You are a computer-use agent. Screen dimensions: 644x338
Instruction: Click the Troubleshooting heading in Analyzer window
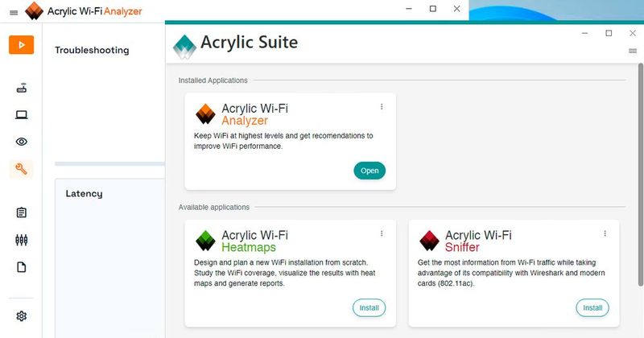tap(92, 50)
